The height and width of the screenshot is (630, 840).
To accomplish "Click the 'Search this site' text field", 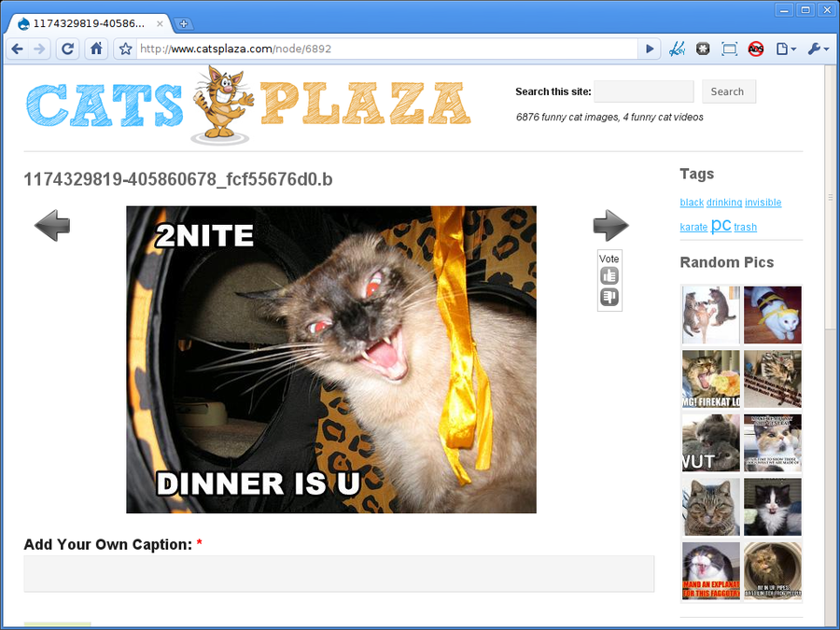I will pyautogui.click(x=644, y=91).
